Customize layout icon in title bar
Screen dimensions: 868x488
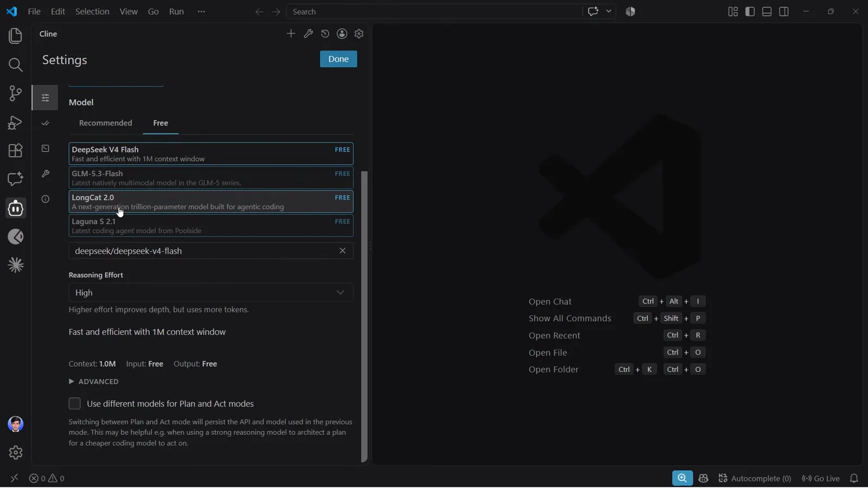pos(733,11)
